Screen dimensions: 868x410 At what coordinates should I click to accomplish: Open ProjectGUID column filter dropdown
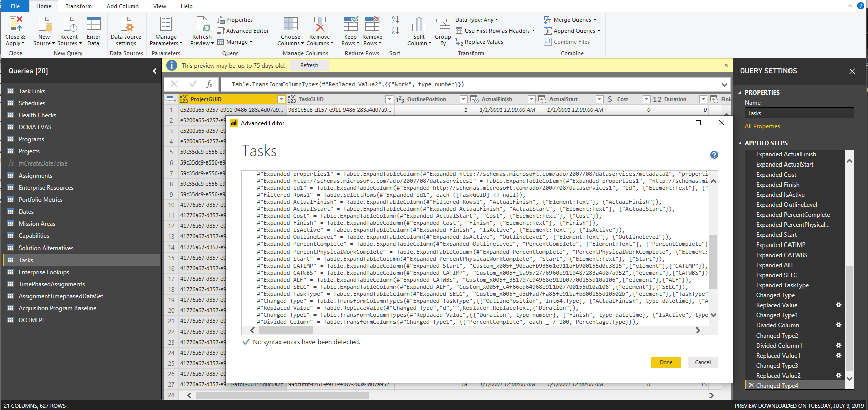[x=281, y=99]
